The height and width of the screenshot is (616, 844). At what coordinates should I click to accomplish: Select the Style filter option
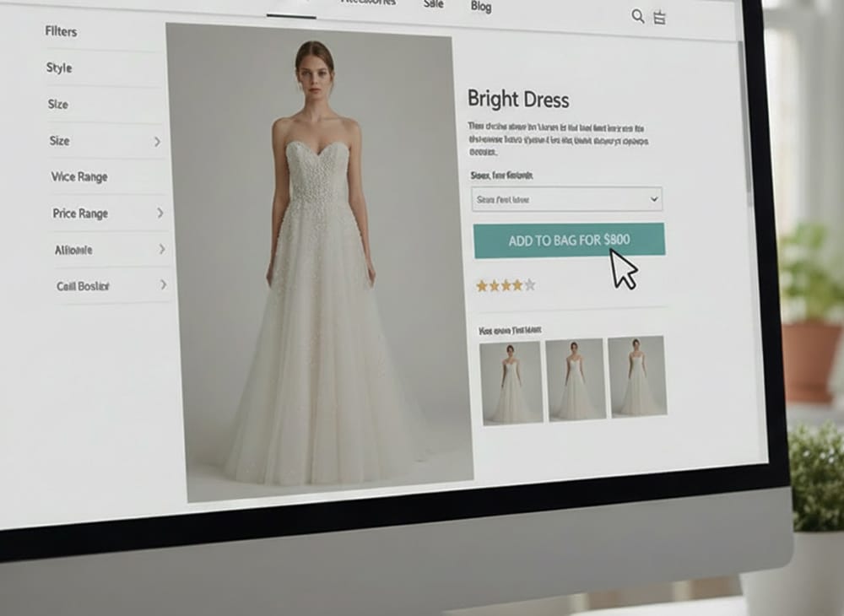point(59,68)
